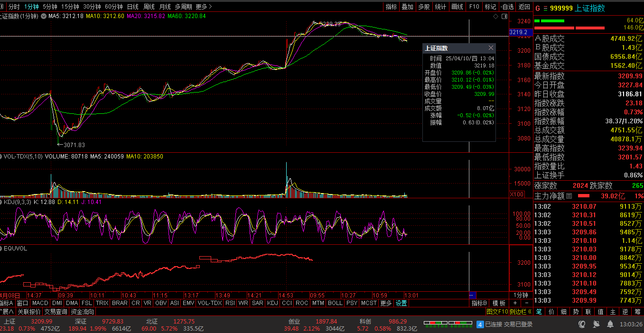
Task: Open the 资金流向 capital flow tab
Action: [83, 312]
